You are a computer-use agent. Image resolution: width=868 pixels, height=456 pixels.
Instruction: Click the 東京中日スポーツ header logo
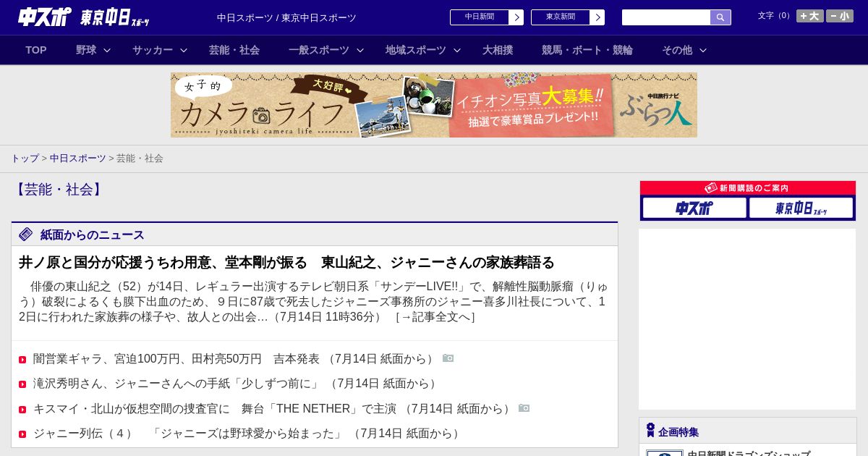114,17
